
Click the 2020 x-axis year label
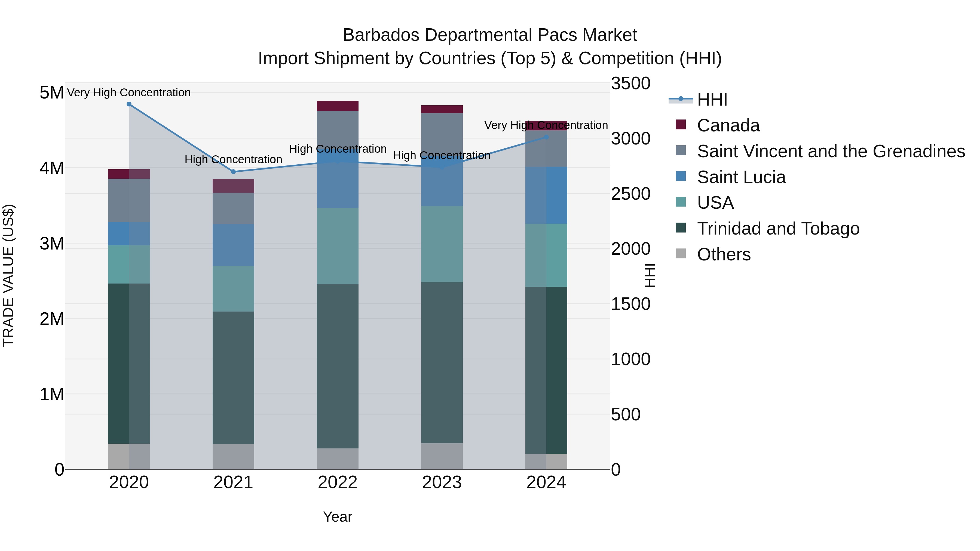[x=129, y=482]
